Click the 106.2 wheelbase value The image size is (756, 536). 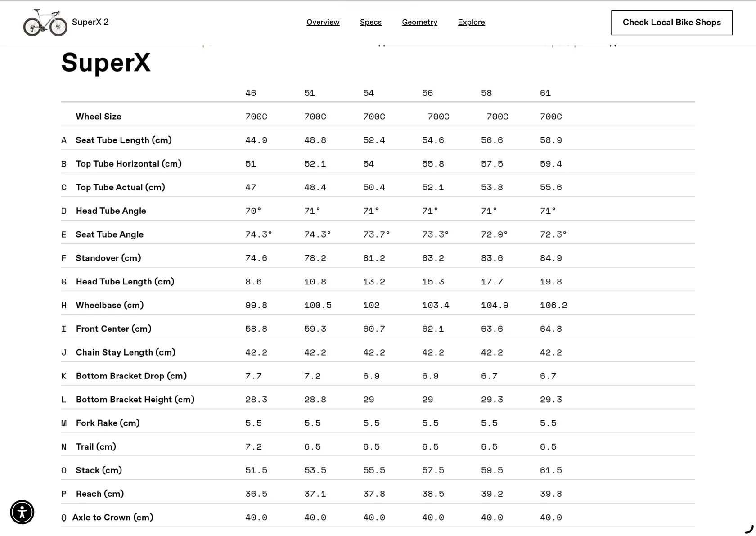[x=553, y=305]
